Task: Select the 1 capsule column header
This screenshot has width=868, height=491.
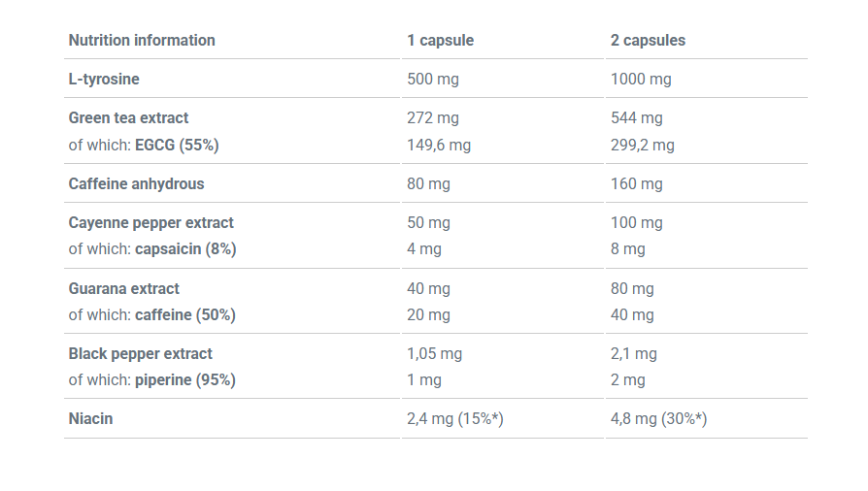Action: (x=441, y=41)
